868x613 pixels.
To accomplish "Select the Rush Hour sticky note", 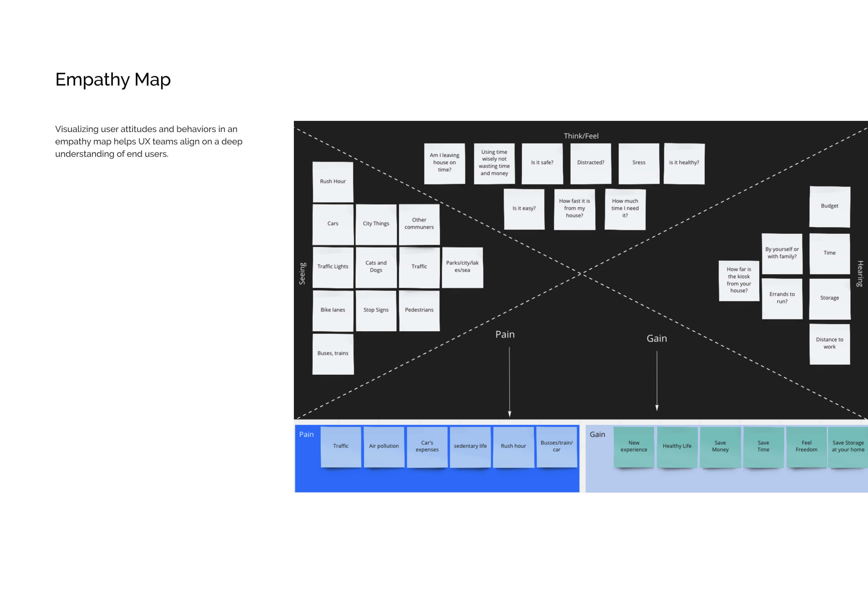I will [333, 182].
